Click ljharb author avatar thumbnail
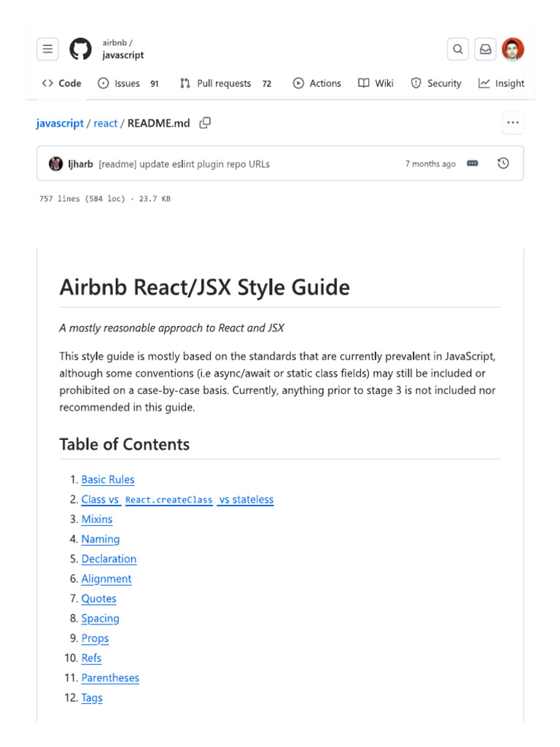This screenshot has width=560, height=747. pyautogui.click(x=55, y=163)
